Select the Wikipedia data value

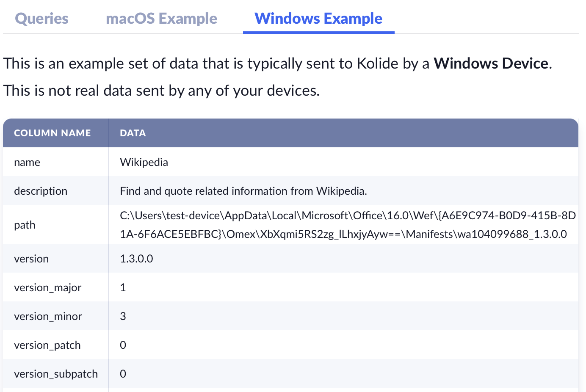pos(144,162)
